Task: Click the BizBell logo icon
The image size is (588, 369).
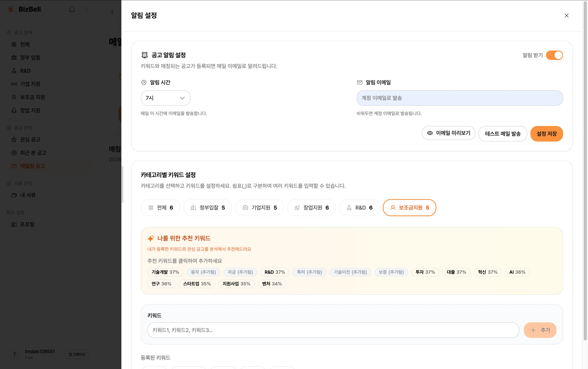Action: 11,9
